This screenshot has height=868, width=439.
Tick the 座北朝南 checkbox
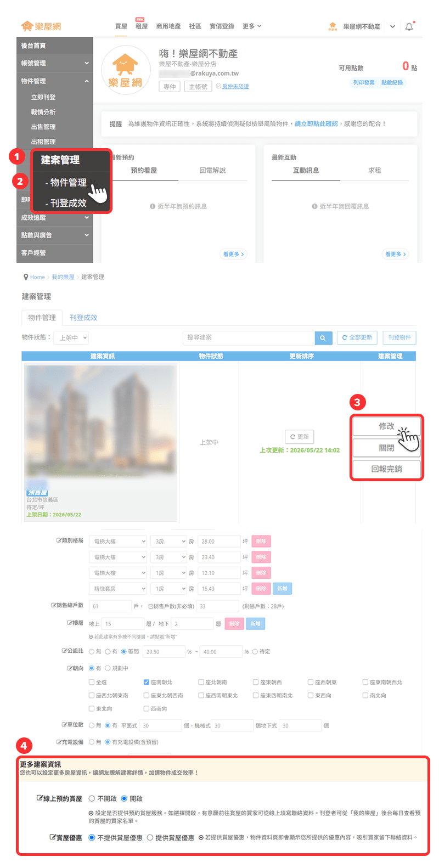[x=201, y=682]
